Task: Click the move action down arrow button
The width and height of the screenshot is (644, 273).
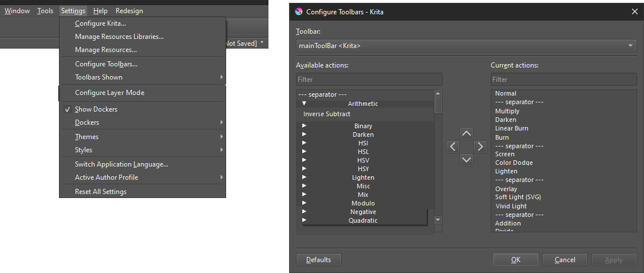Action: (x=467, y=160)
